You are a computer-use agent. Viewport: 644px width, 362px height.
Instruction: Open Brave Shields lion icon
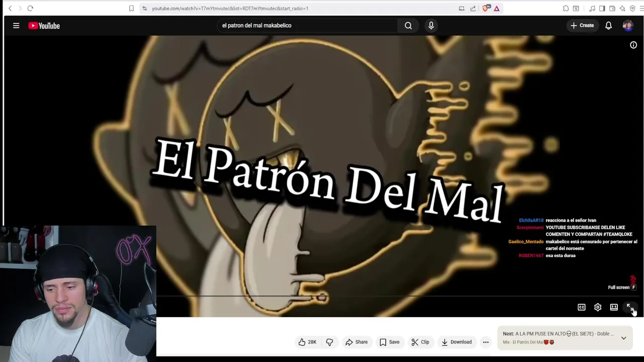tap(486, 9)
